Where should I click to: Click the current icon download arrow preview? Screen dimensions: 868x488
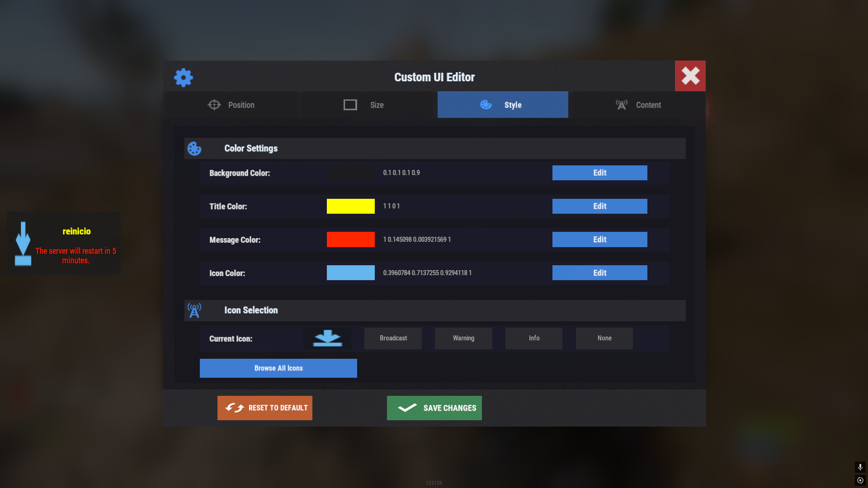[327, 338]
